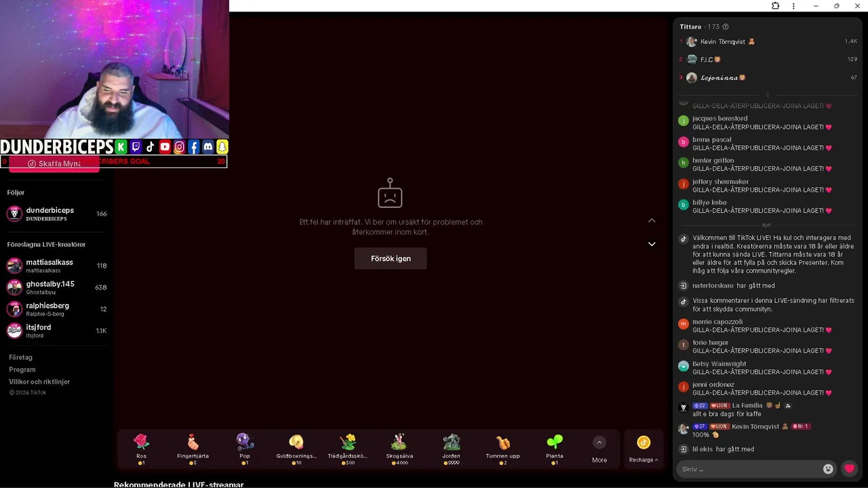Click torie harger avatar in chat
This screenshot has height=488, width=868.
[x=684, y=346]
